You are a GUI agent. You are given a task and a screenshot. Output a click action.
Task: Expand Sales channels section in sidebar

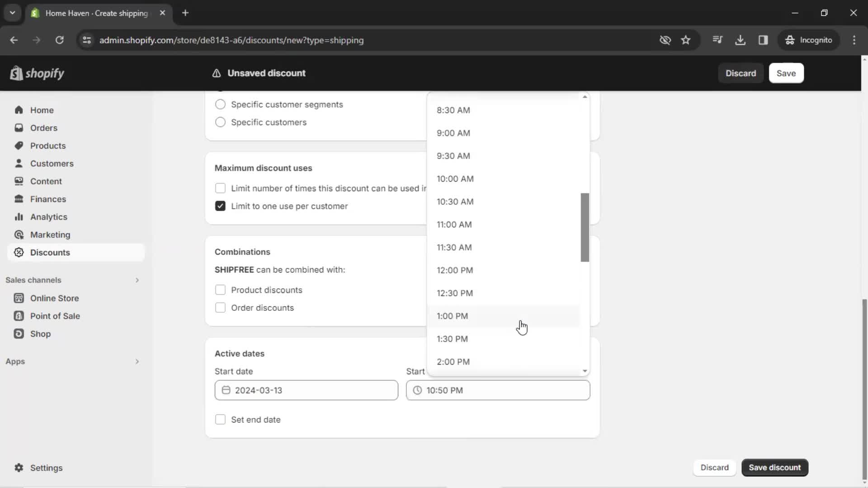click(137, 280)
